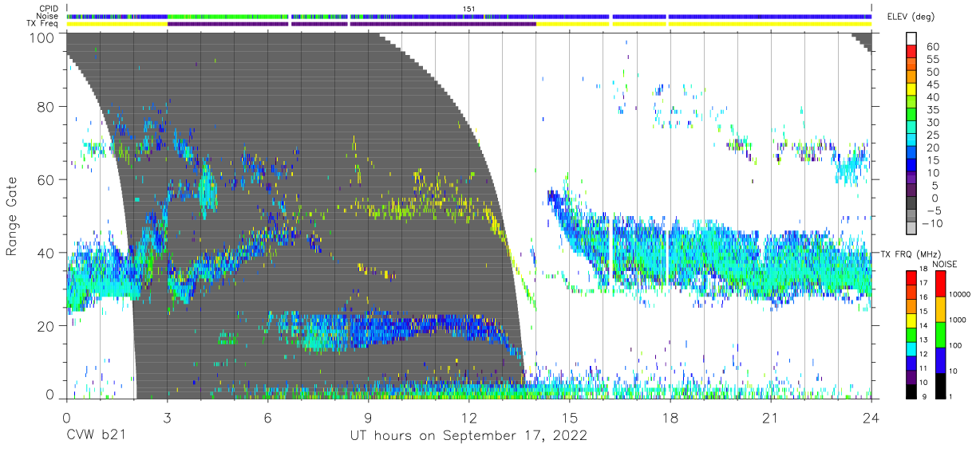Screen dimensions: 980x452
Task: Click the y-axis tick label '40'
Action: pos(47,253)
